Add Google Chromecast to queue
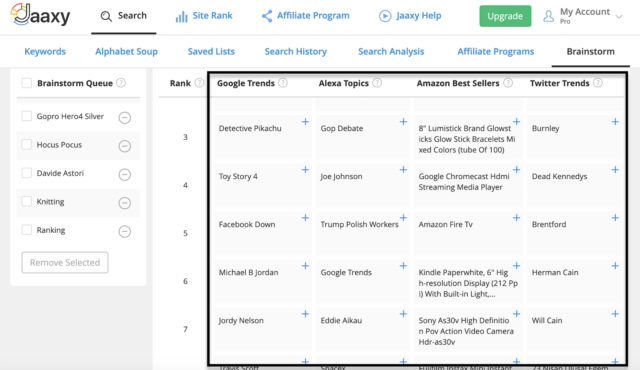640x370 pixels. click(x=516, y=170)
